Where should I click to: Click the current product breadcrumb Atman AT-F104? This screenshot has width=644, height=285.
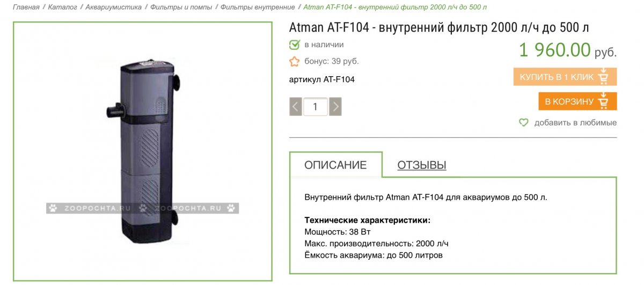[395, 7]
